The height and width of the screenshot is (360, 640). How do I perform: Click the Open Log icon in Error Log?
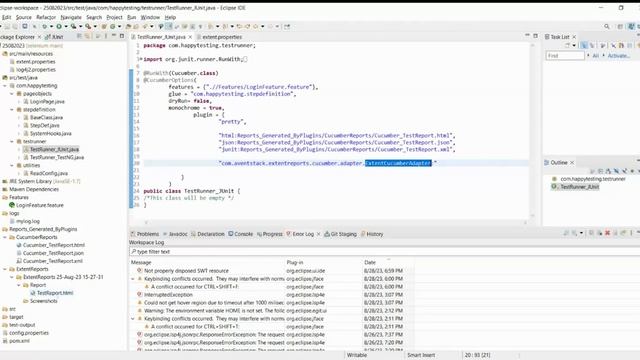pyautogui.click(x=616, y=233)
